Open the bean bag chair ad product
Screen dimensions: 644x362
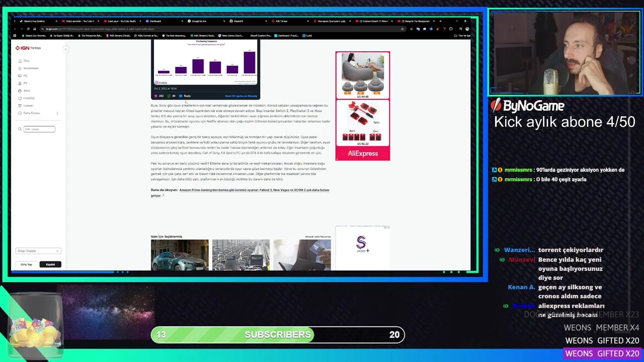pos(363,75)
